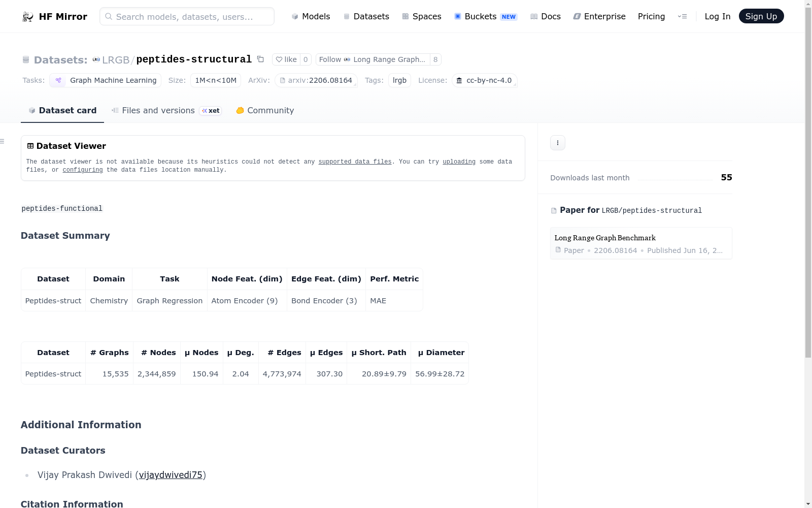Open Docs from navigation bar

pos(546,17)
